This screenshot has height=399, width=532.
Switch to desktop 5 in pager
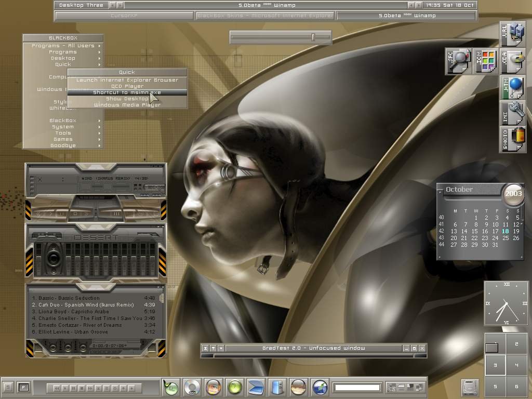click(x=495, y=387)
